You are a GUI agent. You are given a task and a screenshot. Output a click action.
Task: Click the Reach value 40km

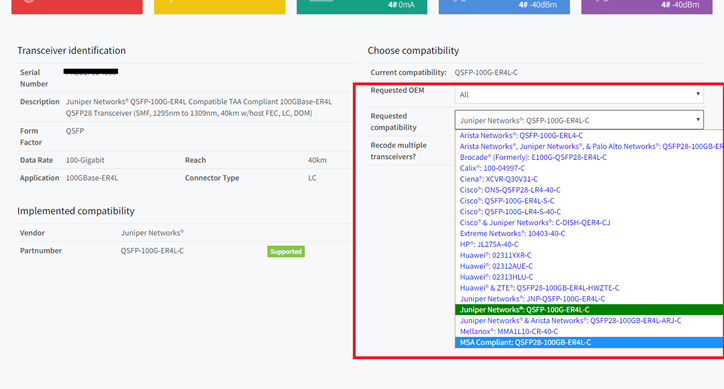click(317, 160)
